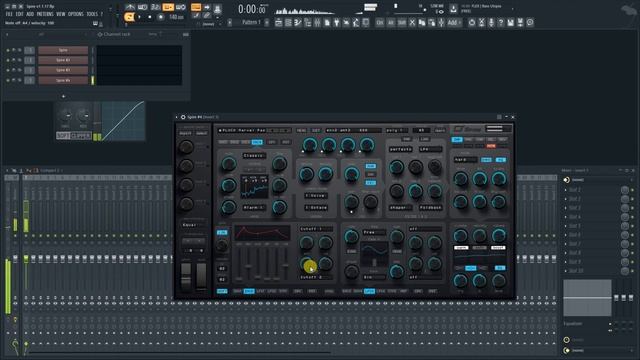Mute the Spire #2 channel LED

click(7, 60)
